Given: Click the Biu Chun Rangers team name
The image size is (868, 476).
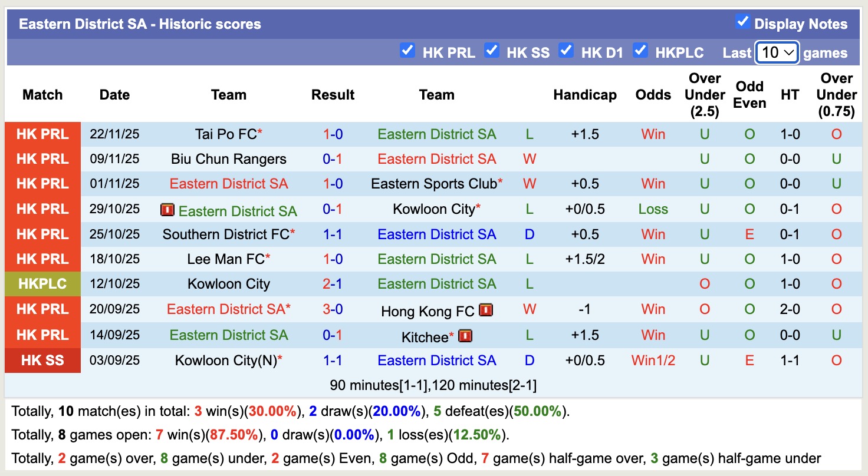Looking at the screenshot, I should coord(229,159).
